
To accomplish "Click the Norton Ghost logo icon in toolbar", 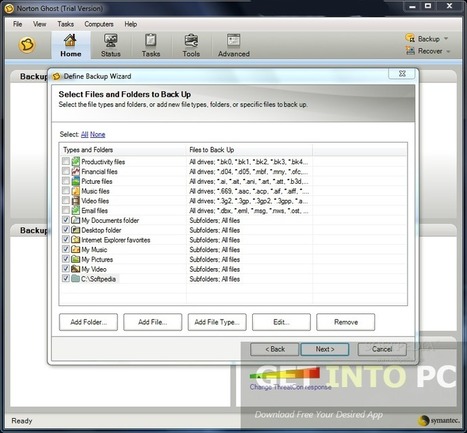I will click(x=27, y=45).
